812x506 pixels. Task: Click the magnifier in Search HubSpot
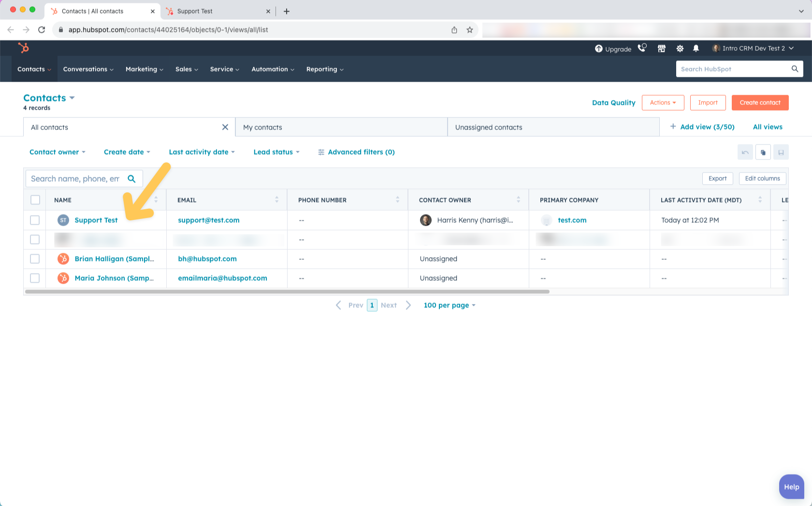795,69
